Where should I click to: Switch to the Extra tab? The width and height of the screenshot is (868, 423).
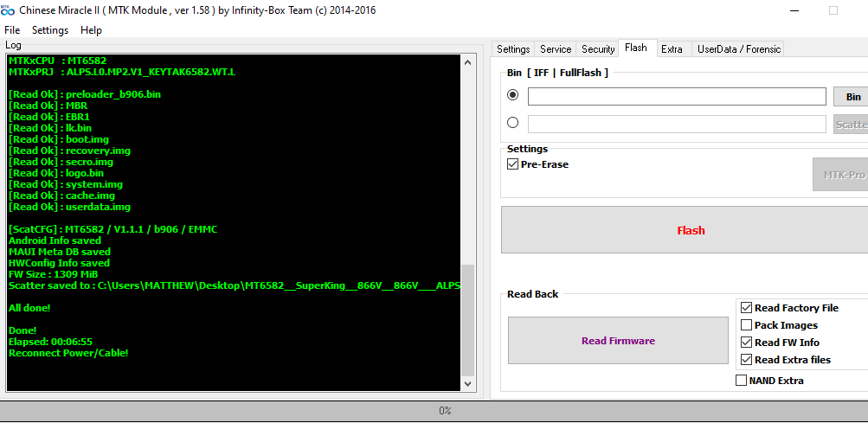pyautogui.click(x=672, y=48)
